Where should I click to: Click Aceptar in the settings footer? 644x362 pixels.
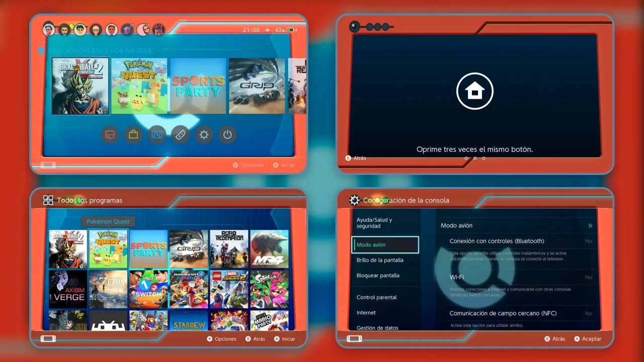coord(588,339)
